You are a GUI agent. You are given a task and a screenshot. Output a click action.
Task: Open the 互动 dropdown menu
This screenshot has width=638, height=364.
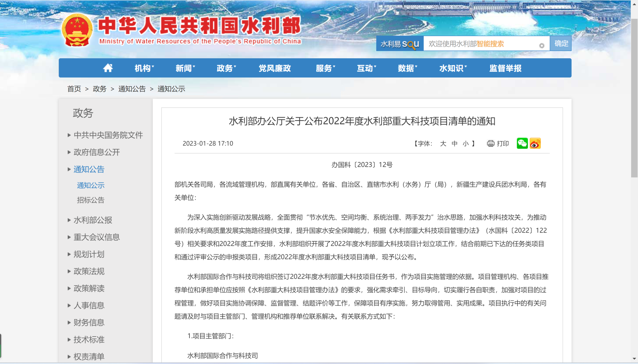(x=367, y=68)
